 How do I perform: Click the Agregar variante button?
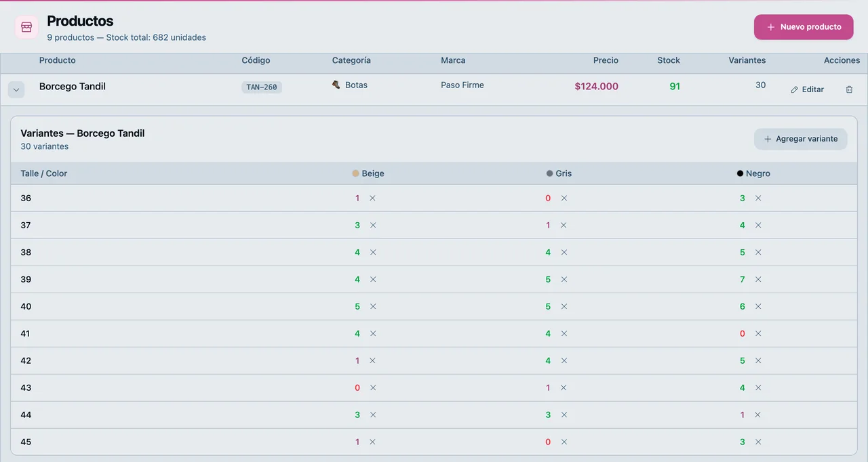pyautogui.click(x=800, y=139)
